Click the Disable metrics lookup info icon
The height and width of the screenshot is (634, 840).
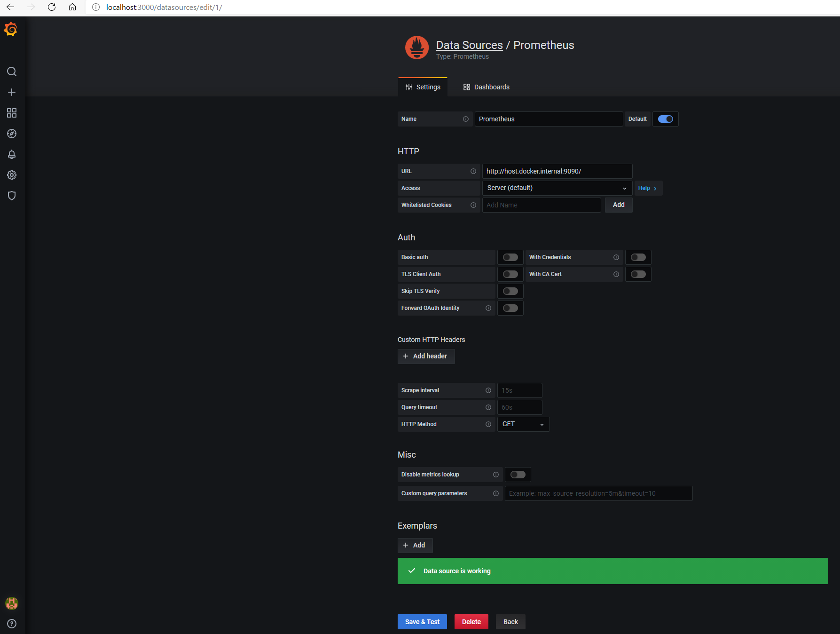tap(496, 475)
